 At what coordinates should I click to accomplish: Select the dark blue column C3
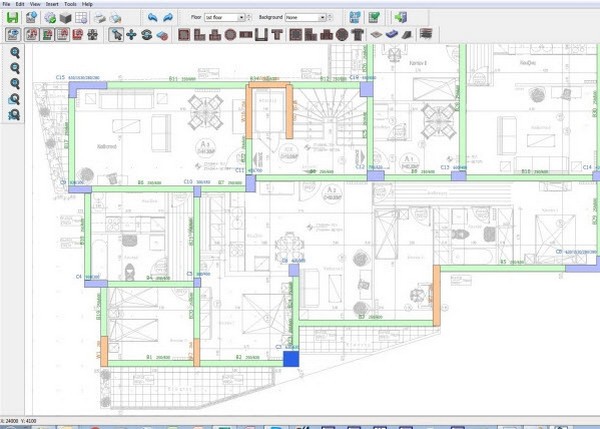pyautogui.click(x=291, y=359)
